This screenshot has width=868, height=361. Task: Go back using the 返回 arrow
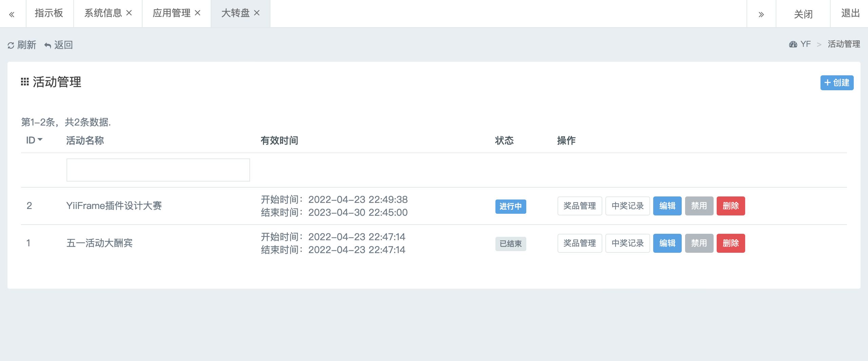point(48,45)
